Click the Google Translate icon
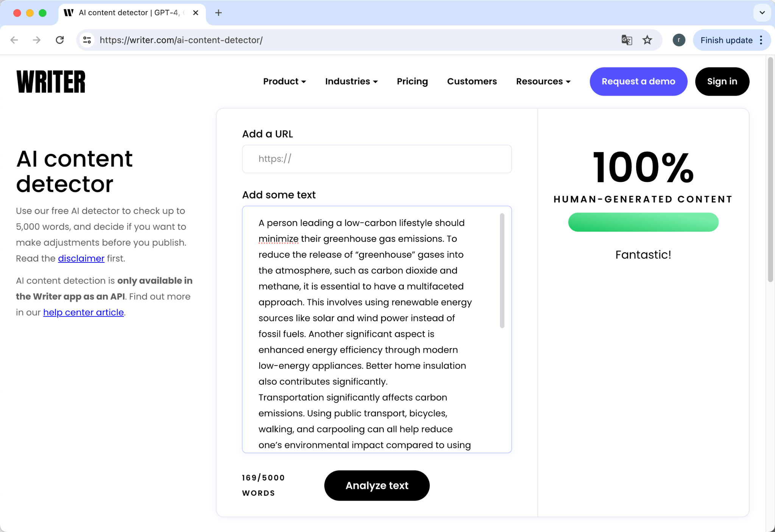The height and width of the screenshot is (532, 775). pos(627,40)
